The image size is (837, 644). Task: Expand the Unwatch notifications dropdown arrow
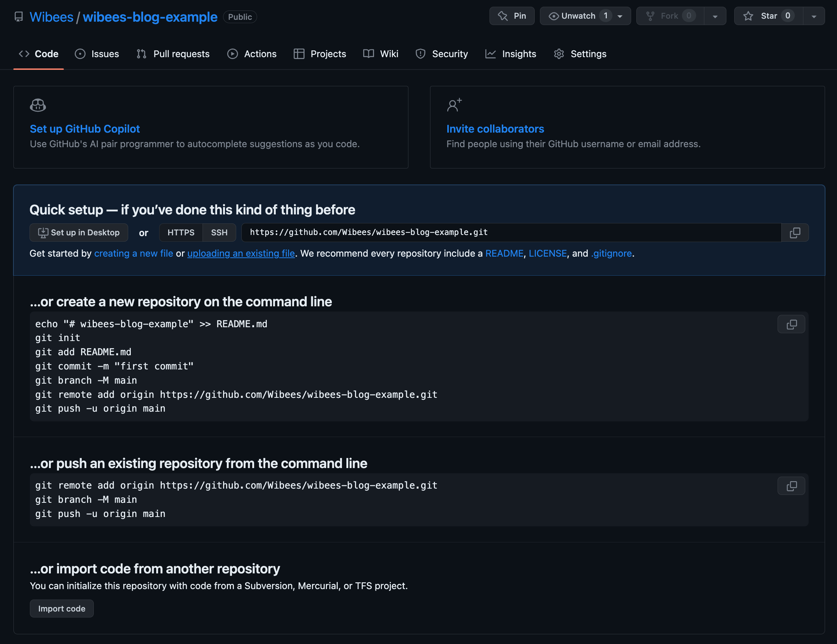pyautogui.click(x=620, y=16)
